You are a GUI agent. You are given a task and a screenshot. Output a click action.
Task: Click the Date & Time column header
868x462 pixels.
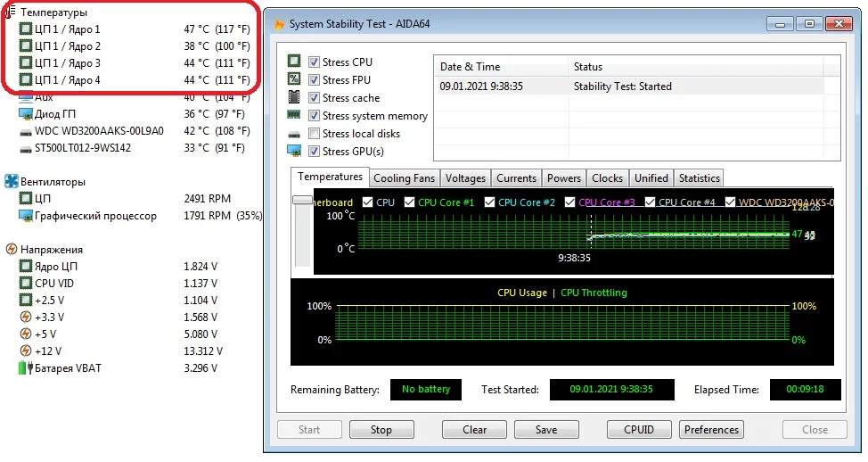(x=501, y=67)
